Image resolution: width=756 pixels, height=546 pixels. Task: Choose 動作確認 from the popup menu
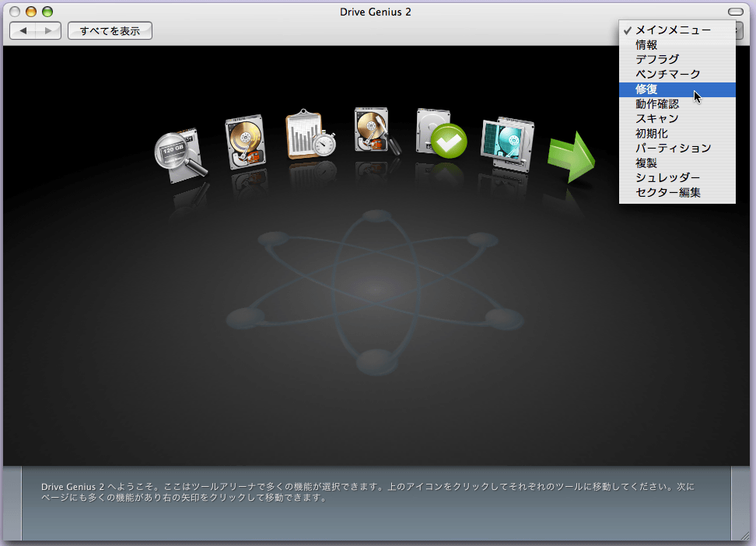(677, 103)
